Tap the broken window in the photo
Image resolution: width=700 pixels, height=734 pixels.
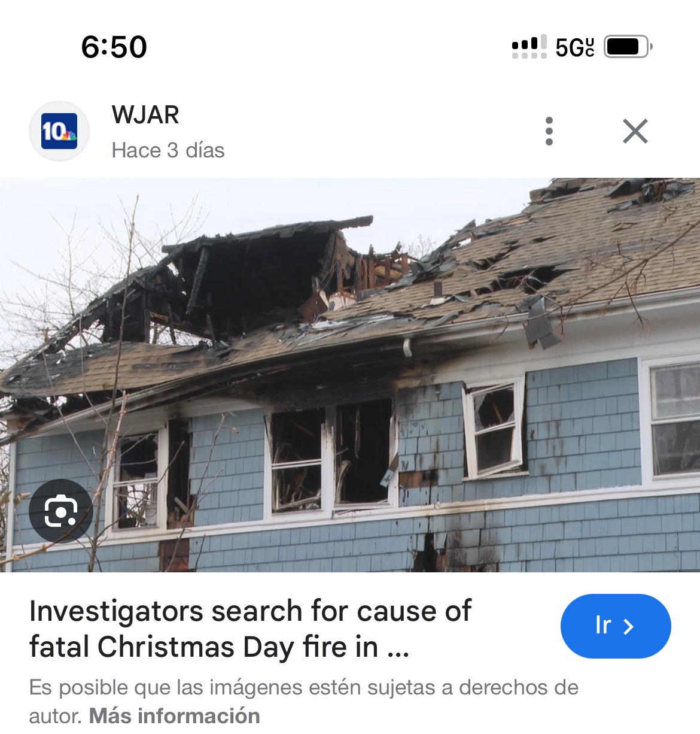(494, 427)
